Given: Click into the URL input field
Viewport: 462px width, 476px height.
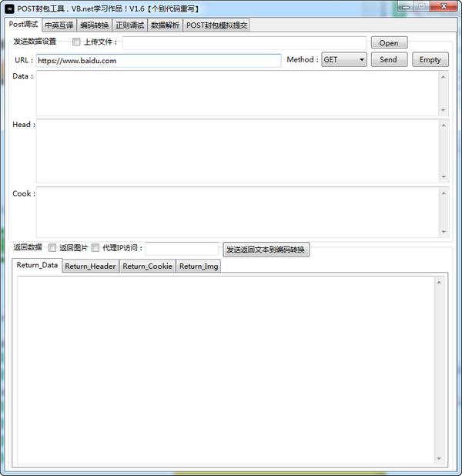Looking at the screenshot, I should pyautogui.click(x=158, y=60).
